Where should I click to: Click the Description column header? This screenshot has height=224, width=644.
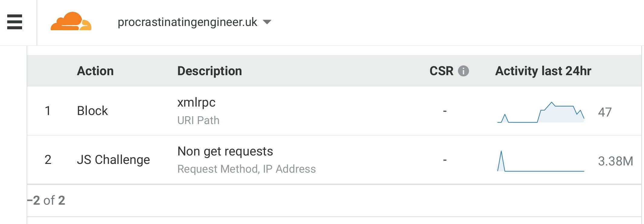209,71
